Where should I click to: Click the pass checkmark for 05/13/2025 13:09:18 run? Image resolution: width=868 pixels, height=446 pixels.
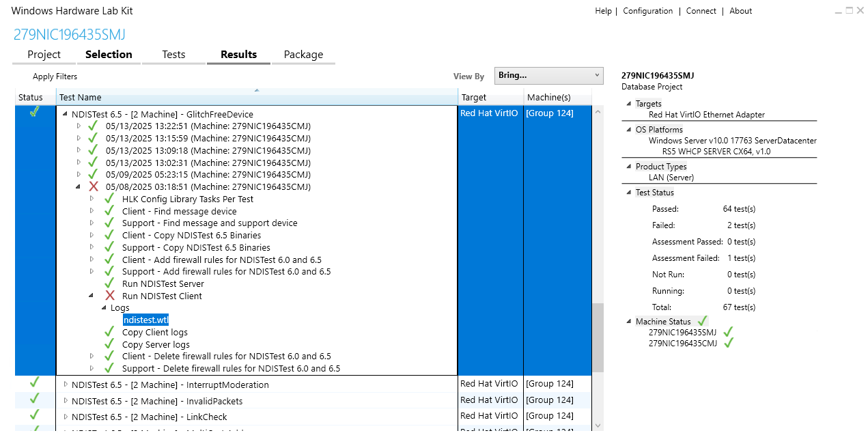(x=94, y=150)
